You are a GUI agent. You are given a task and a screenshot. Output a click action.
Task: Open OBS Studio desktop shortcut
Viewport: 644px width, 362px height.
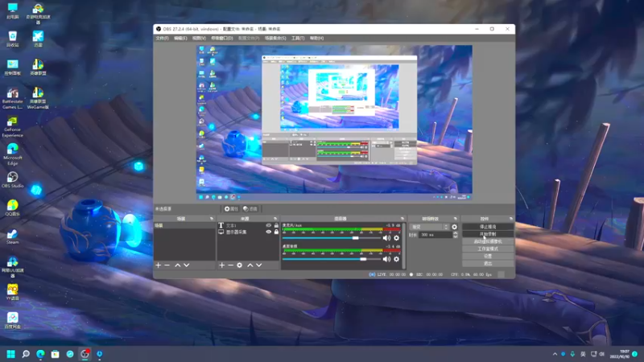(x=12, y=179)
